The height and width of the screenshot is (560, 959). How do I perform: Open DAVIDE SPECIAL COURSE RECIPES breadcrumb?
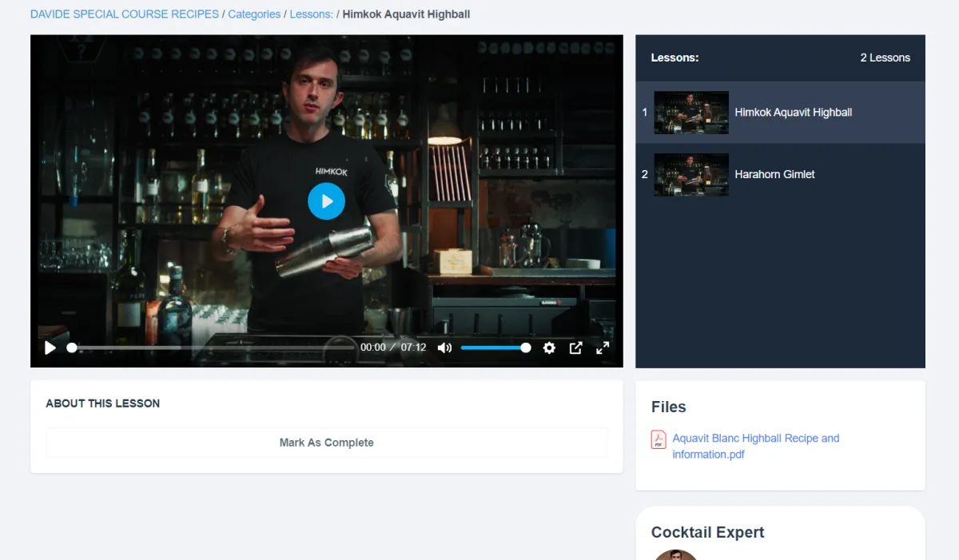pyautogui.click(x=125, y=14)
